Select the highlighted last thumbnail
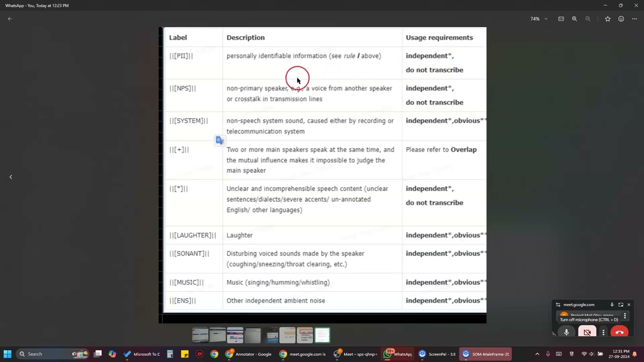 (323, 335)
